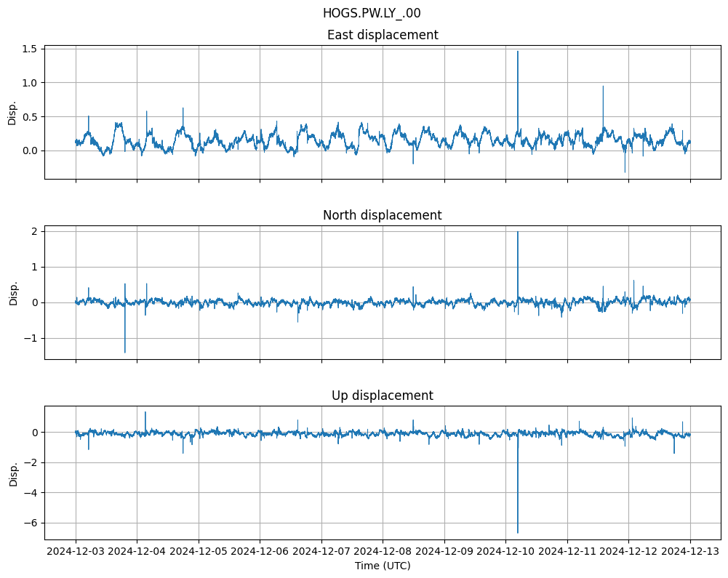
Task: Click the tallest spike peak in East plot
Action: tap(518, 52)
